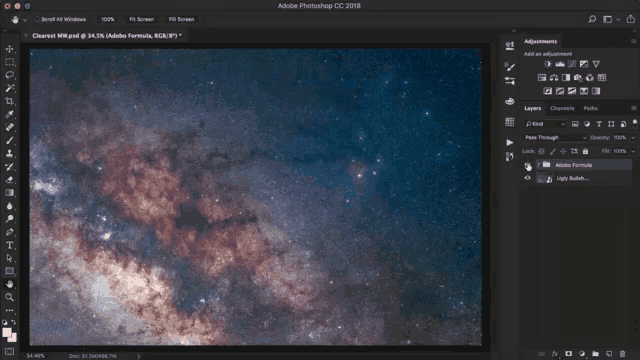Image resolution: width=640 pixels, height=360 pixels.
Task: Add a Color Balance adjustment
Action: 554,78
